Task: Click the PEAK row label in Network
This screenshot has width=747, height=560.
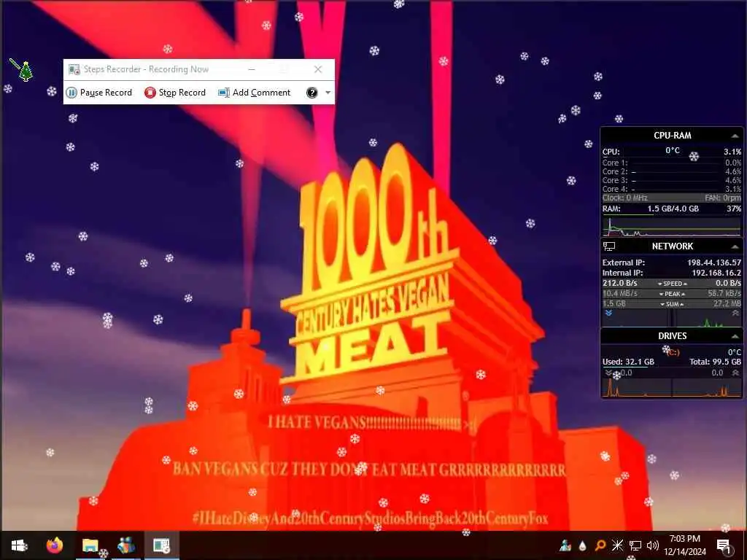Action: coord(672,294)
